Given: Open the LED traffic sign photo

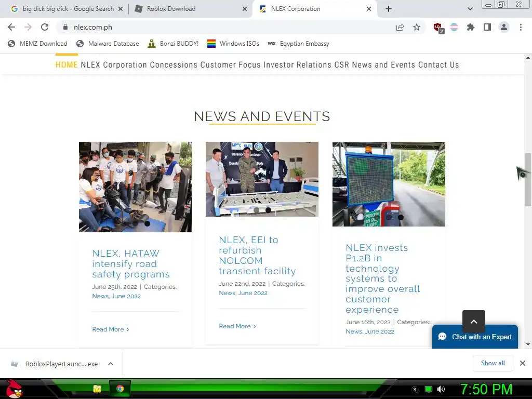Looking at the screenshot, I should pyautogui.click(x=389, y=184).
